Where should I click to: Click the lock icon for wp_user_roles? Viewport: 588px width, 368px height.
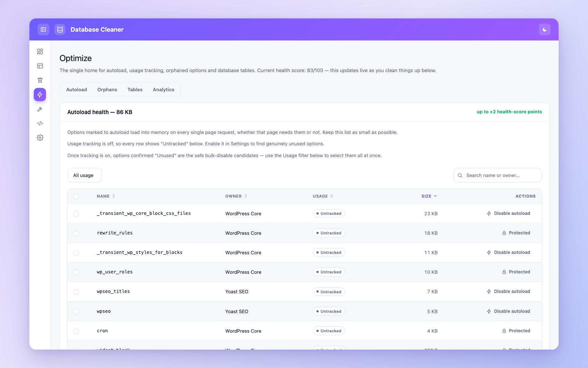point(504,272)
